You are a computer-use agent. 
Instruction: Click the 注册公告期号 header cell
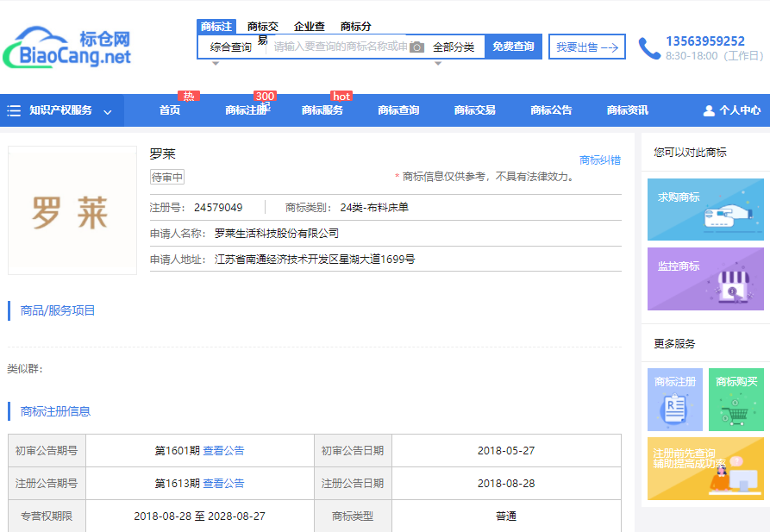point(47,484)
